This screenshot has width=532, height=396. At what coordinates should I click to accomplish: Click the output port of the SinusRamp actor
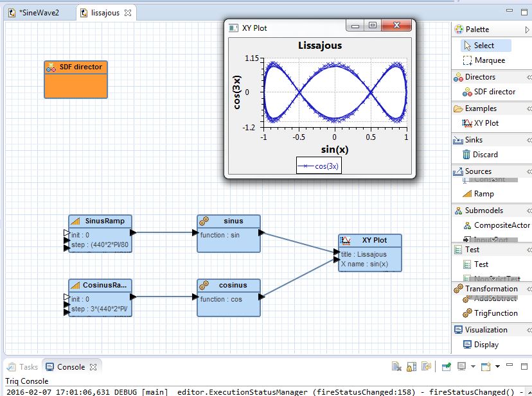(x=133, y=232)
